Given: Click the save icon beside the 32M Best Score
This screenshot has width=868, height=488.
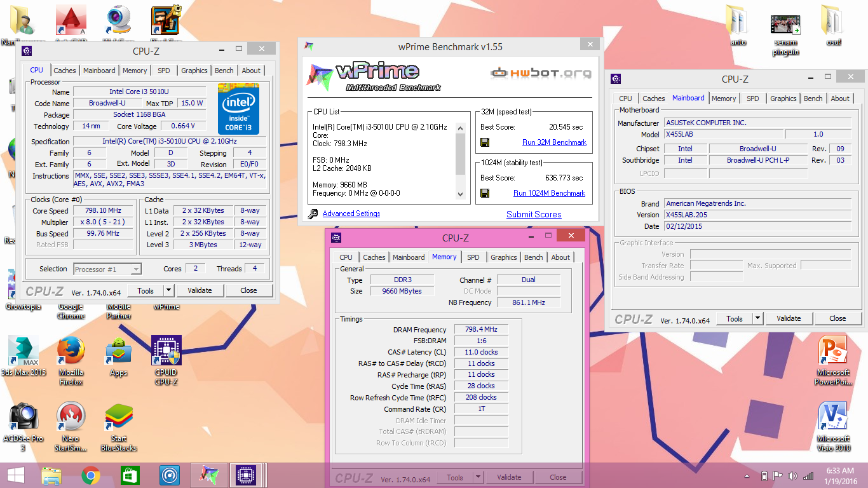Looking at the screenshot, I should tap(485, 142).
